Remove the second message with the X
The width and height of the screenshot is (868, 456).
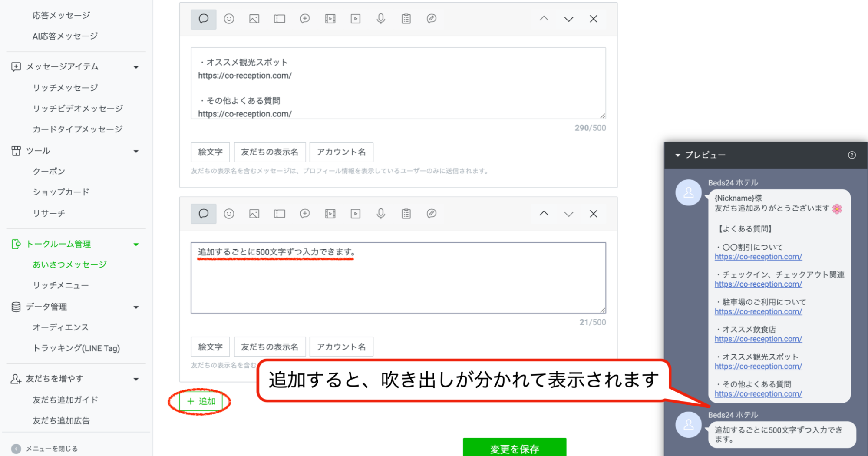pos(593,214)
